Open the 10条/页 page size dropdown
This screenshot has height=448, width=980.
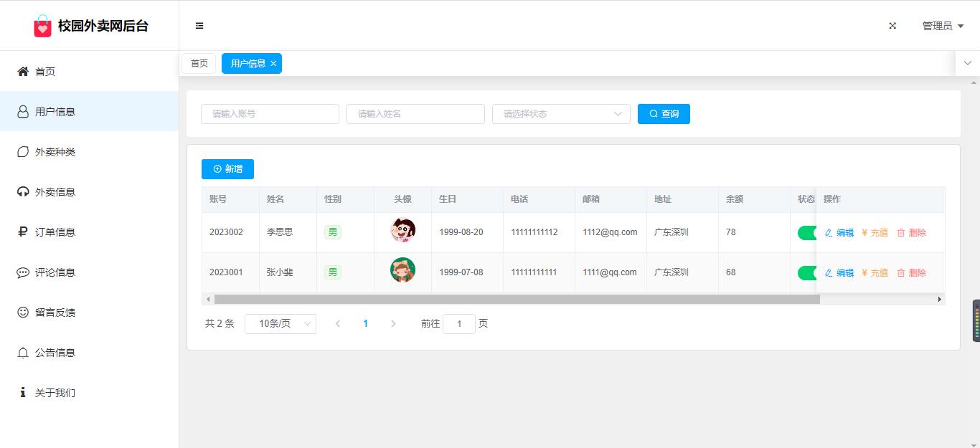pyautogui.click(x=280, y=324)
